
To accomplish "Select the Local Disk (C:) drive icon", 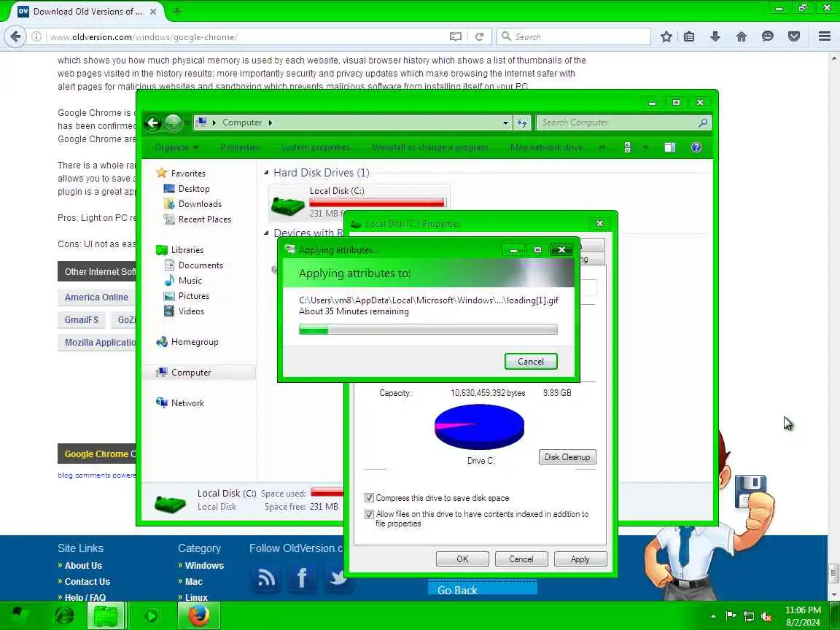I will click(288, 205).
